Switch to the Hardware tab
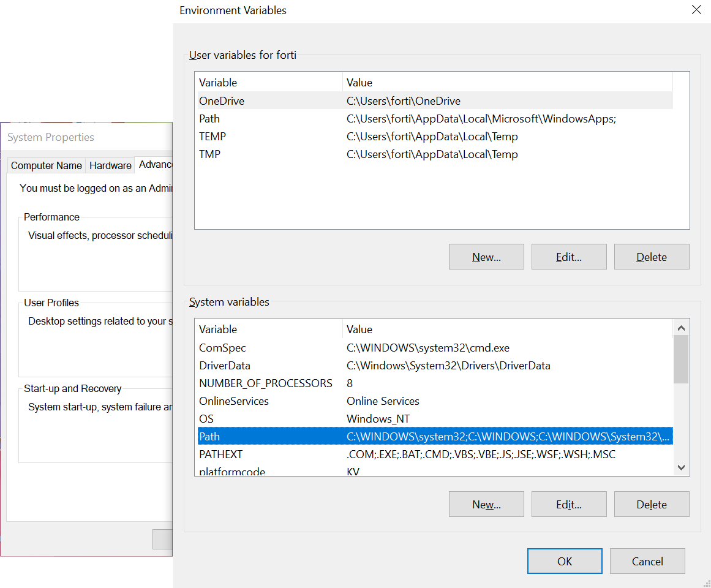The width and height of the screenshot is (711, 588). click(x=110, y=165)
